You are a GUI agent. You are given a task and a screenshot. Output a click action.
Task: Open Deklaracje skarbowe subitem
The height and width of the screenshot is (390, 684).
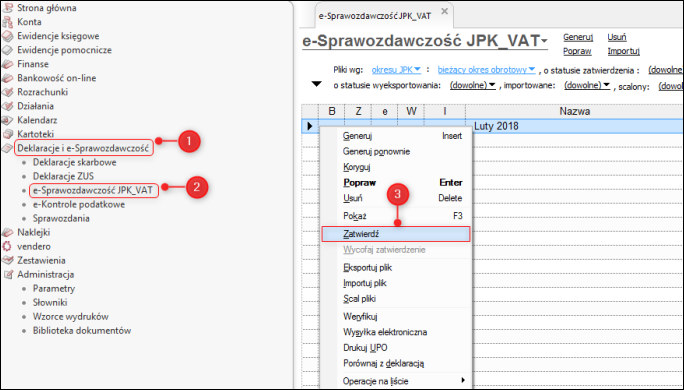[x=75, y=162]
